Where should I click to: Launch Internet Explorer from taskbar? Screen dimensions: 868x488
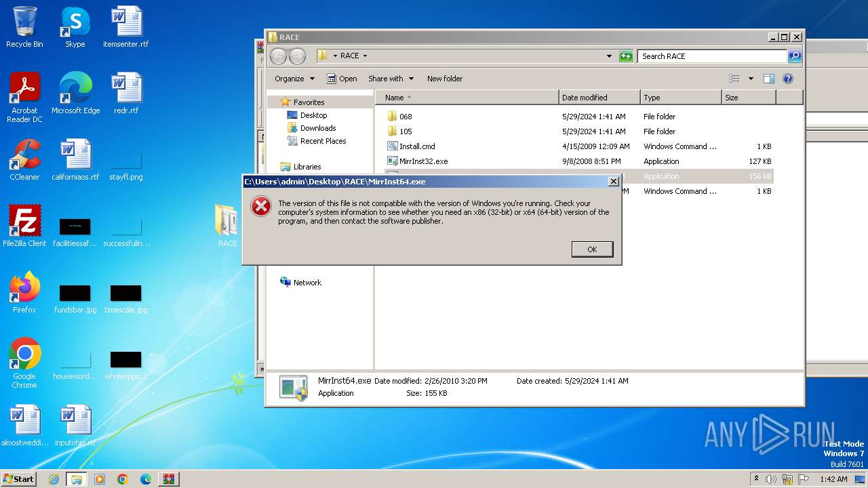(54, 479)
